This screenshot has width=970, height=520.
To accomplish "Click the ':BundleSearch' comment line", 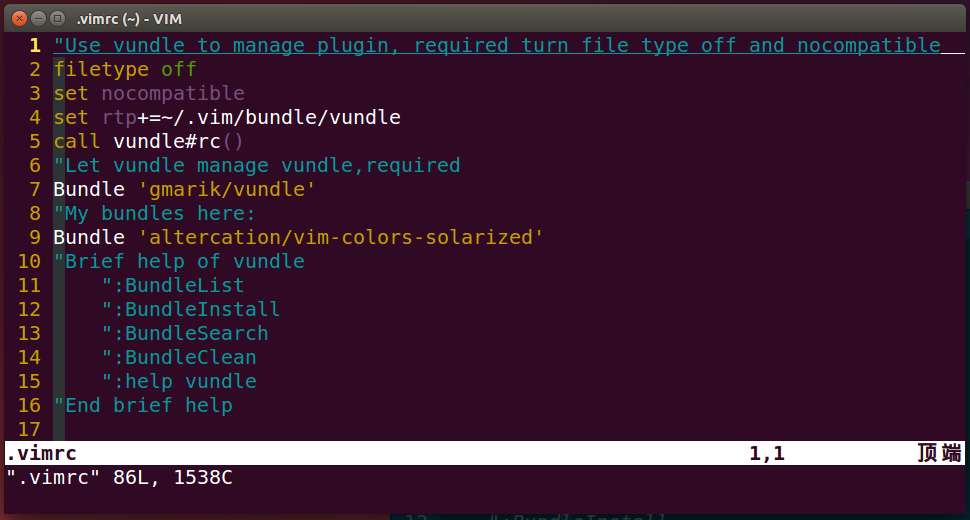I will (x=185, y=334).
